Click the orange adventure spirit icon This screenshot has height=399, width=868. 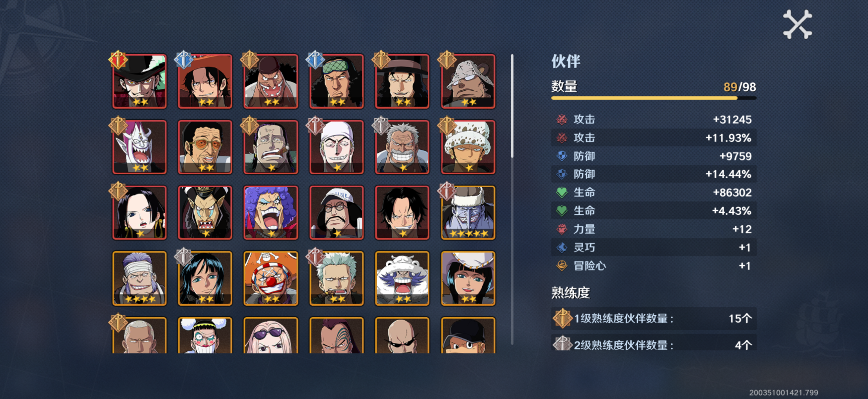coord(561,266)
